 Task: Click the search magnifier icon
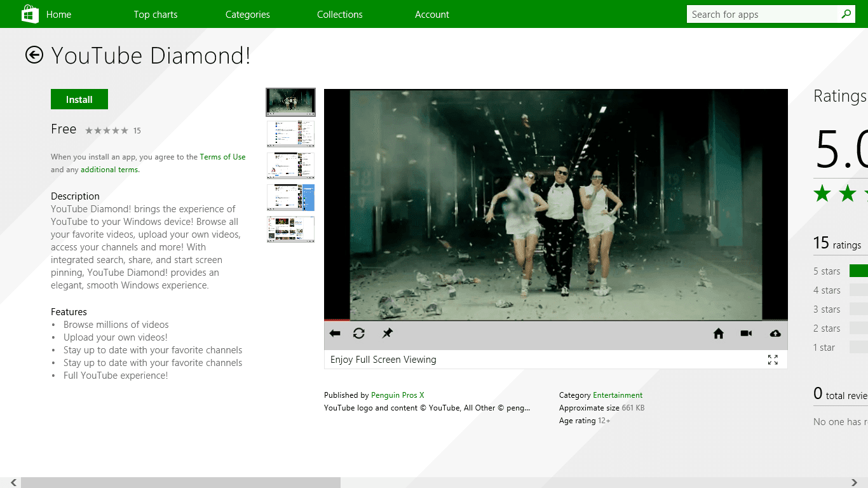click(x=846, y=14)
